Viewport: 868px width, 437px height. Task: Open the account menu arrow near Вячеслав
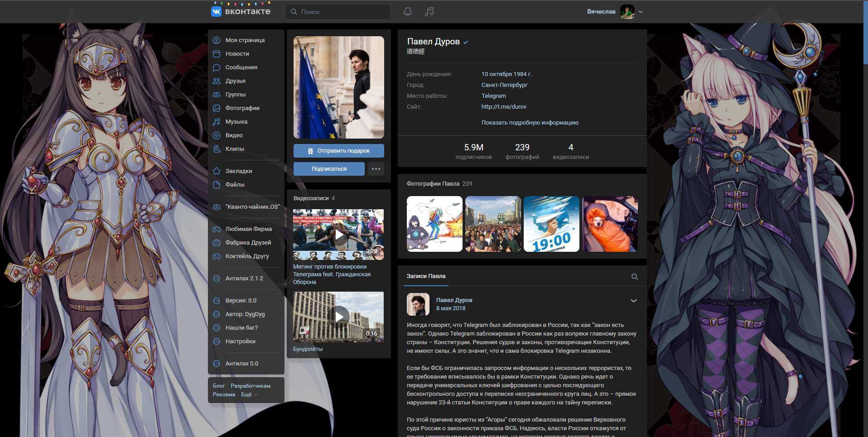click(x=641, y=12)
